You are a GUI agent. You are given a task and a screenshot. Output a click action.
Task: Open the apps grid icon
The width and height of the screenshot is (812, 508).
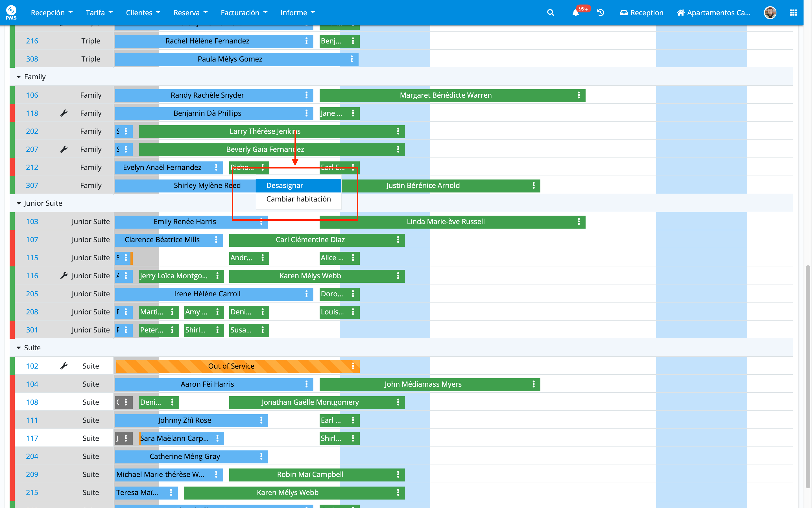click(x=793, y=13)
